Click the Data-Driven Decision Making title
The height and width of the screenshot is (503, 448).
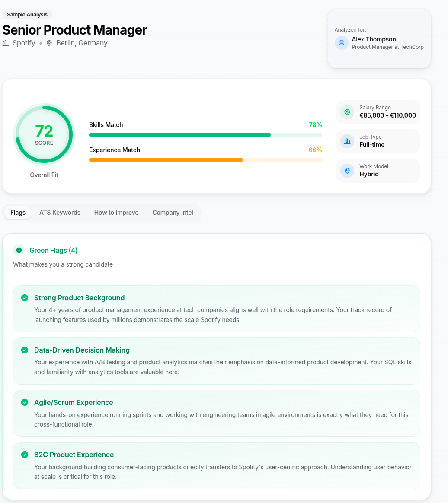[x=82, y=350]
